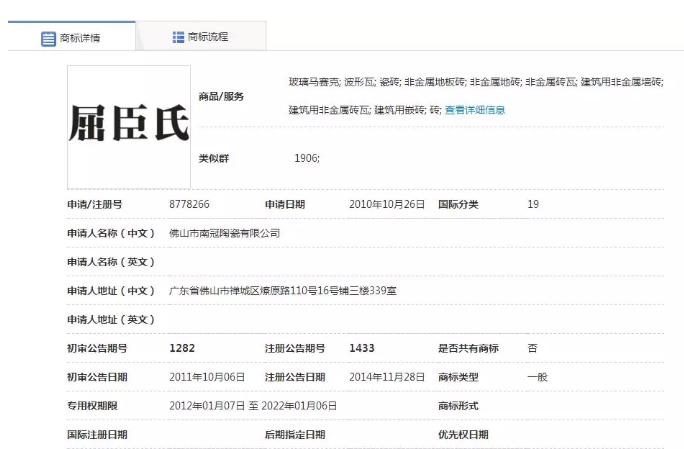Click the icon on the 商标详情 tab
The width and height of the screenshot is (684, 449).
click(x=48, y=38)
